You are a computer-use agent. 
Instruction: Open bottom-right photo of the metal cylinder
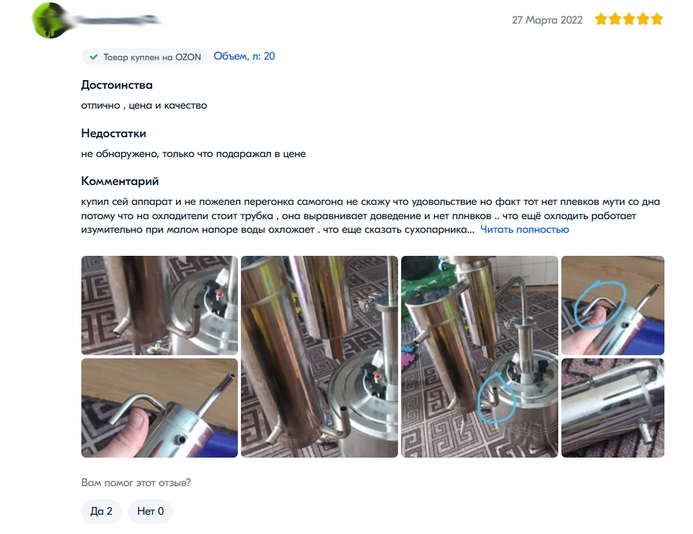(x=613, y=408)
